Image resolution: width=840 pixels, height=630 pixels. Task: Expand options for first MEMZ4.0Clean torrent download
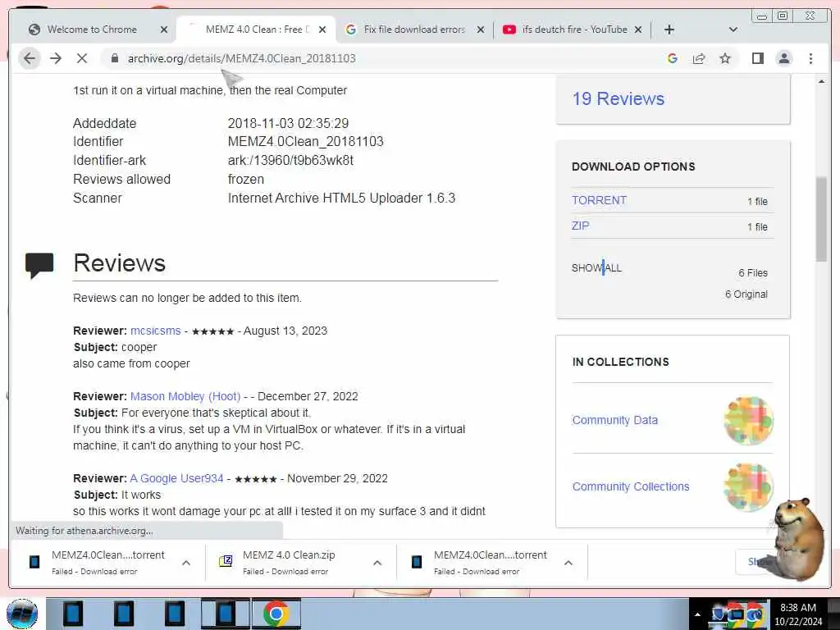[186, 563]
